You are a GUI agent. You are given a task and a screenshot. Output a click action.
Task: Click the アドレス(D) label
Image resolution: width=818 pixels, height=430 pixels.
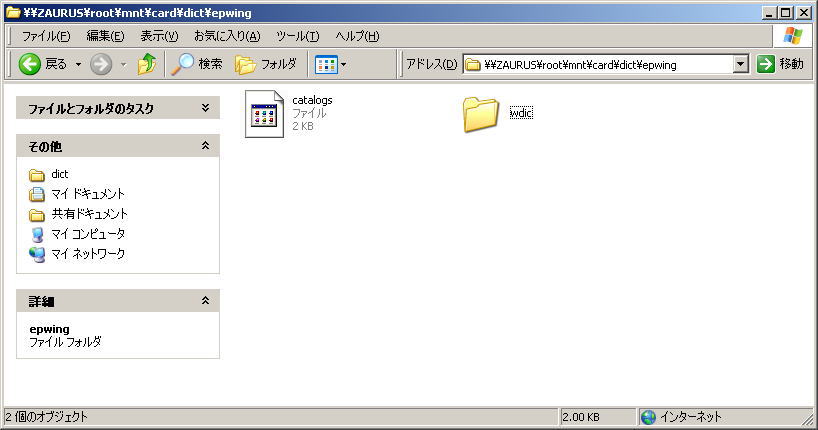pos(431,64)
